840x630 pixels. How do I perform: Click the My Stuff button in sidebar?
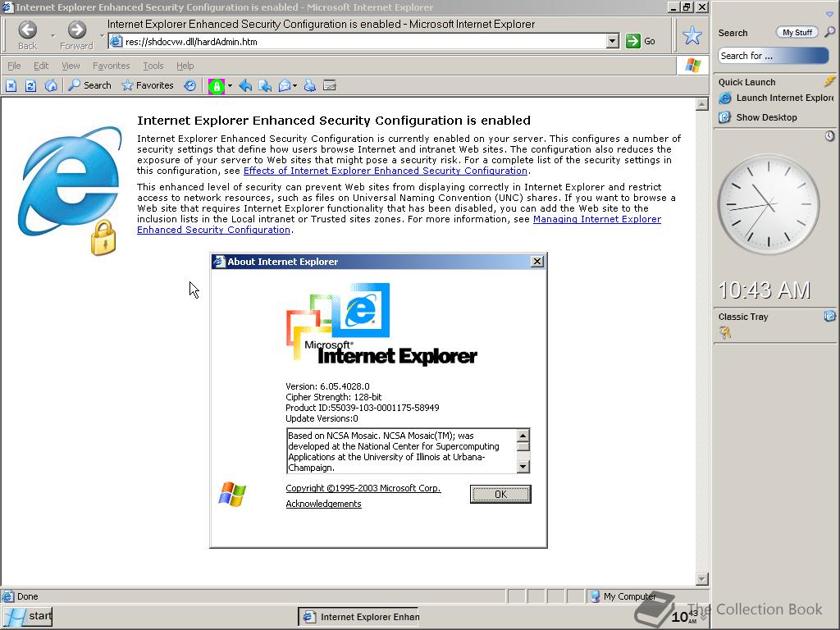[797, 33]
